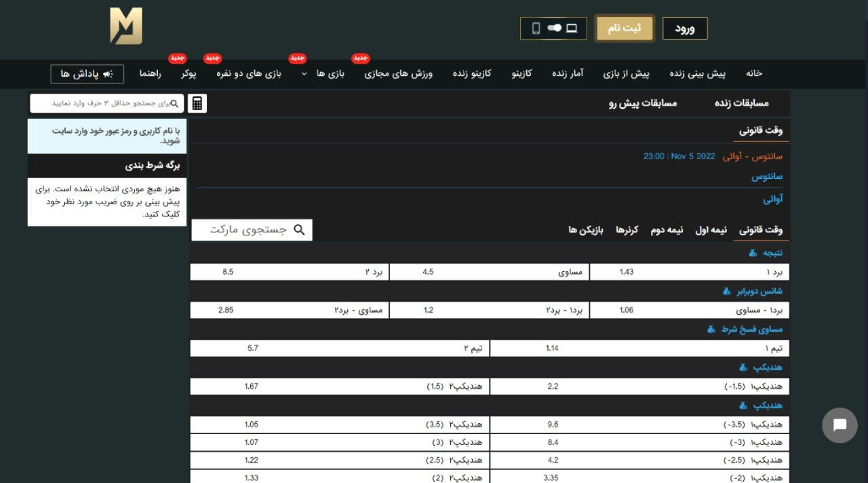Click inside the جستجوی مارکت search field
The image size is (868, 483).
pyautogui.click(x=251, y=229)
